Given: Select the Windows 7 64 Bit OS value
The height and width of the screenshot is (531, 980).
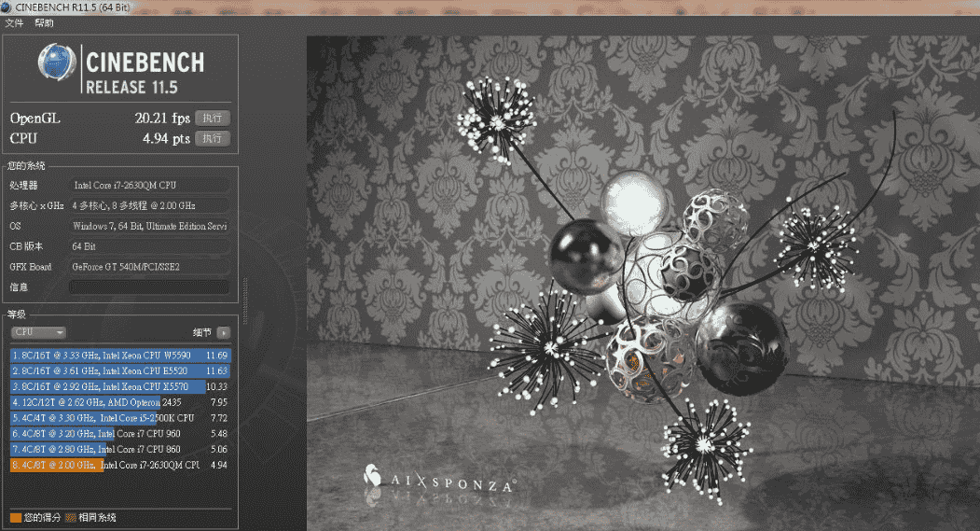Looking at the screenshot, I should point(149,226).
